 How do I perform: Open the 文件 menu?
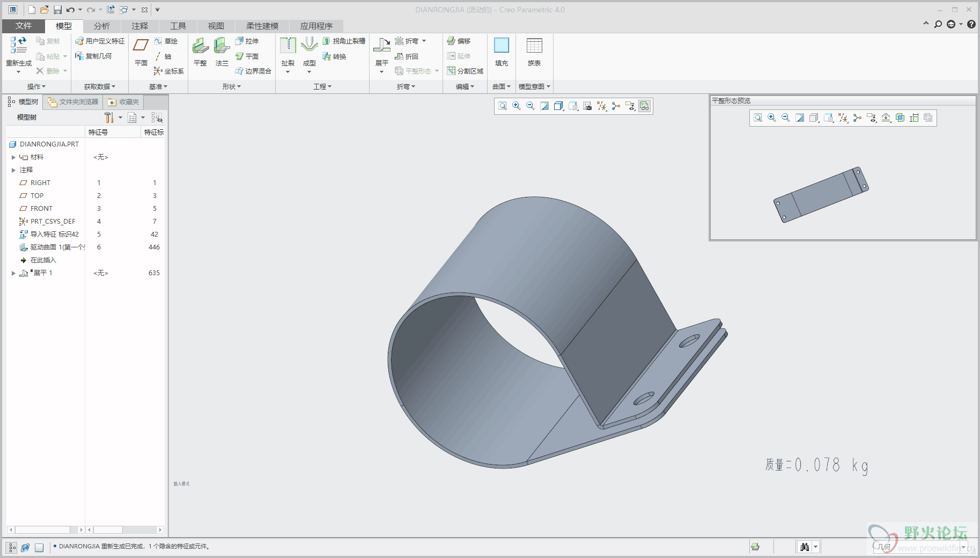tap(24, 26)
